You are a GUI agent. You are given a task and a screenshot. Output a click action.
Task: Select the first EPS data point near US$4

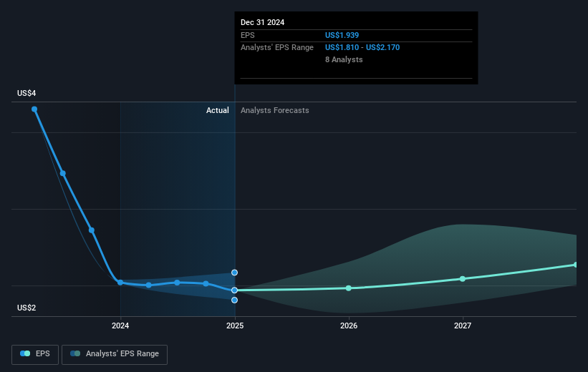tap(34, 109)
